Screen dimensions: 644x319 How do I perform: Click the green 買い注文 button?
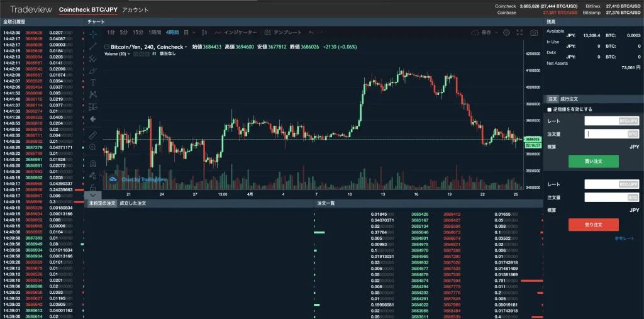[594, 162]
